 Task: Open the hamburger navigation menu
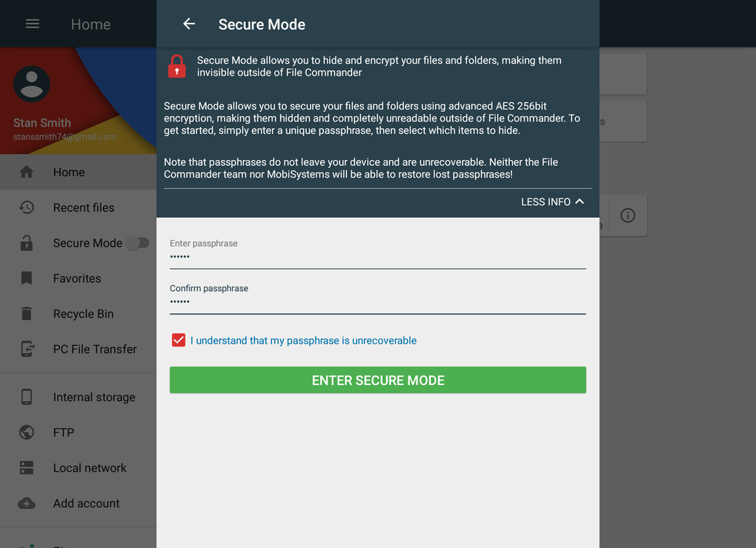[33, 24]
